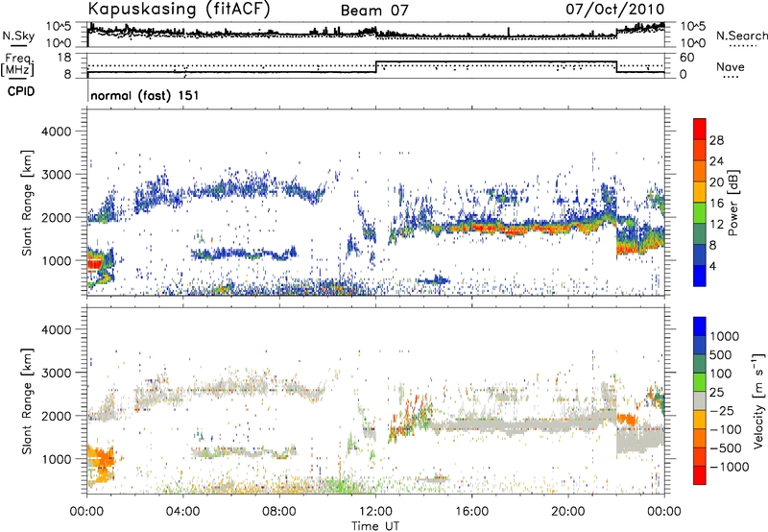Image resolution: width=768 pixels, height=532 pixels.
Task: Click the '1000' velocity colorbar tick
Action: point(725,336)
